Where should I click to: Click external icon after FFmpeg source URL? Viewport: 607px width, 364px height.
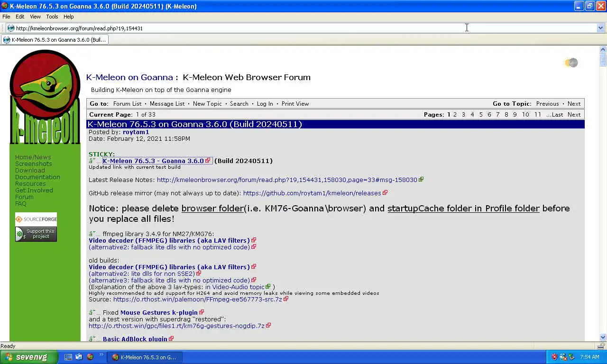(x=286, y=299)
